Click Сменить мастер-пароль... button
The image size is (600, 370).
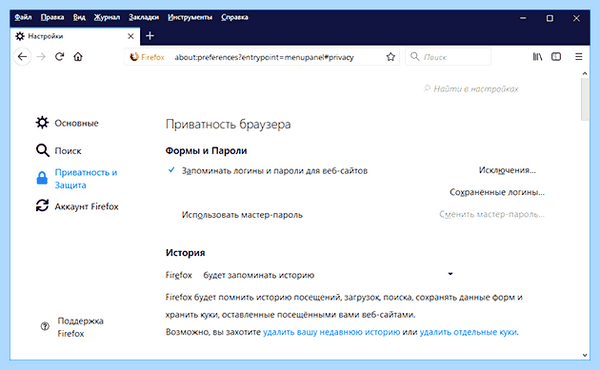(x=492, y=214)
